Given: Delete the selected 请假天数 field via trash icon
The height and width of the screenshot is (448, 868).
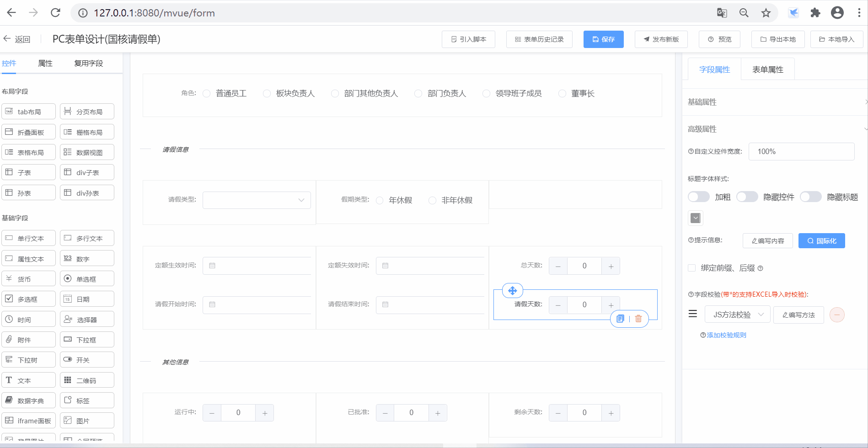Looking at the screenshot, I should pos(638,319).
